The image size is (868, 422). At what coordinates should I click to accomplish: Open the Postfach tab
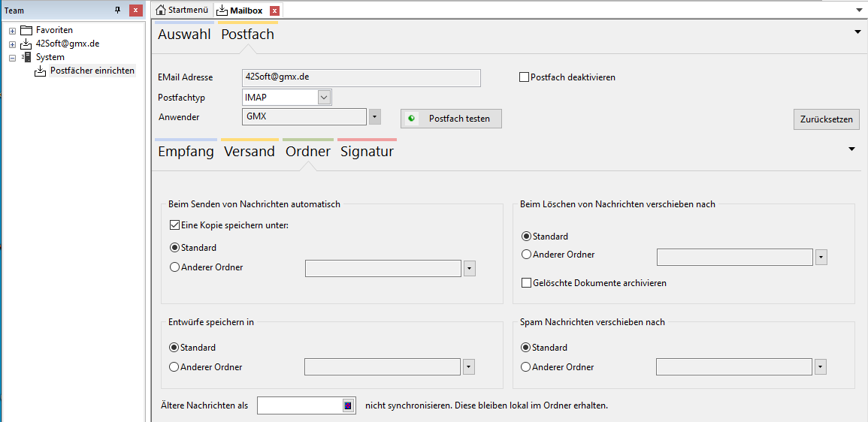click(247, 35)
